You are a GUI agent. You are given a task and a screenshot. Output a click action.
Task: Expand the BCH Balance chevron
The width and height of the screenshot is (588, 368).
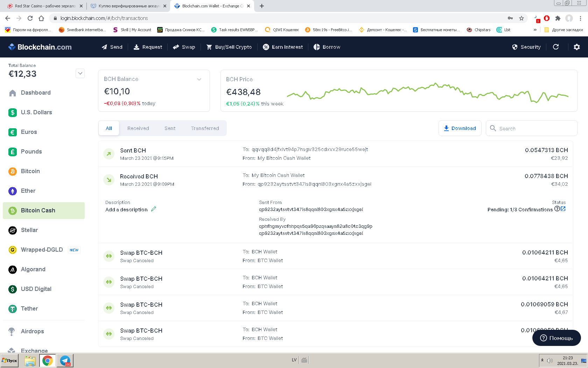(199, 79)
